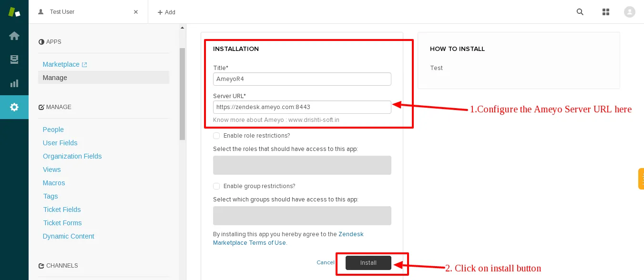Click the Title input field
644x280 pixels.
(x=302, y=79)
